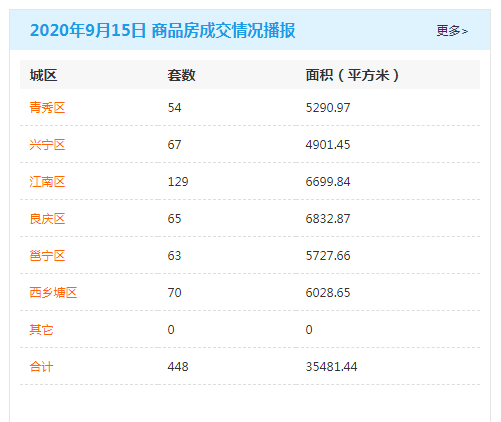Image resolution: width=501 pixels, height=422 pixels.
Task: Open the 兴宁区 district link
Action: [x=47, y=145]
